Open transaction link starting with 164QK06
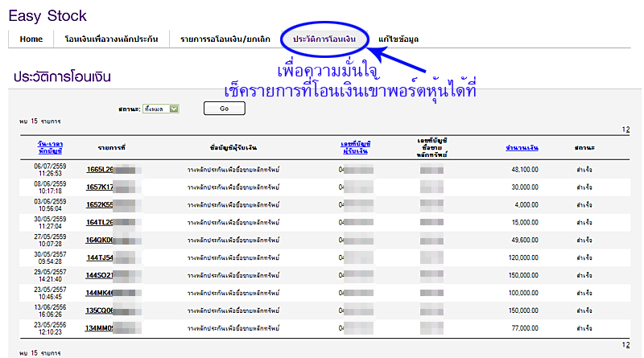 click(101, 240)
